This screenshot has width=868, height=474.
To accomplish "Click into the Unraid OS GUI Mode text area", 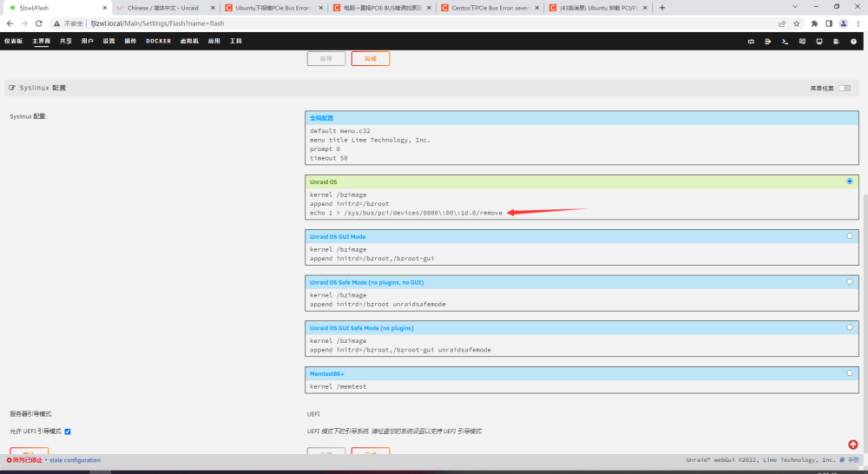I will [x=582, y=254].
